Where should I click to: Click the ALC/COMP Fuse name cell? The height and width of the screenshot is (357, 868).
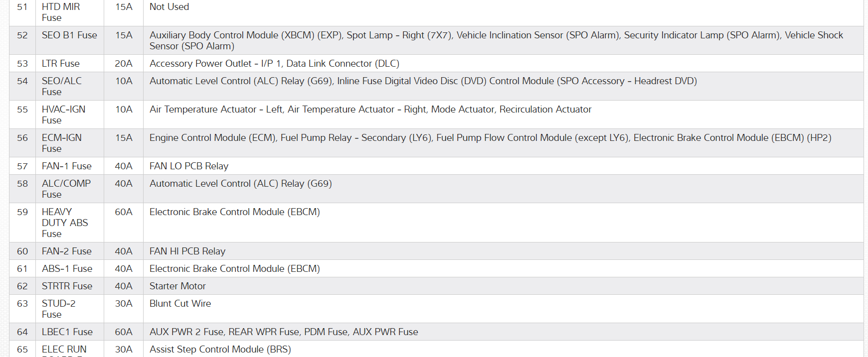tap(66, 189)
